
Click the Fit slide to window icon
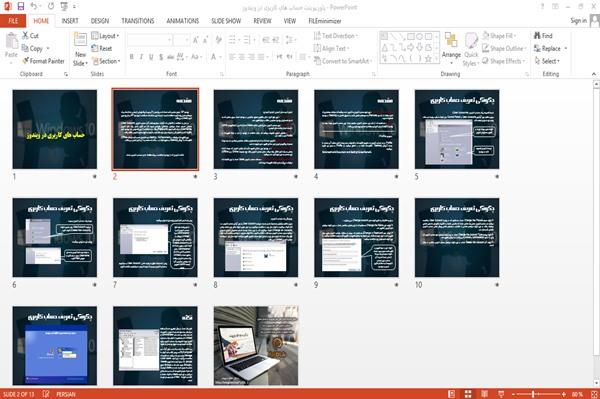[594, 394]
